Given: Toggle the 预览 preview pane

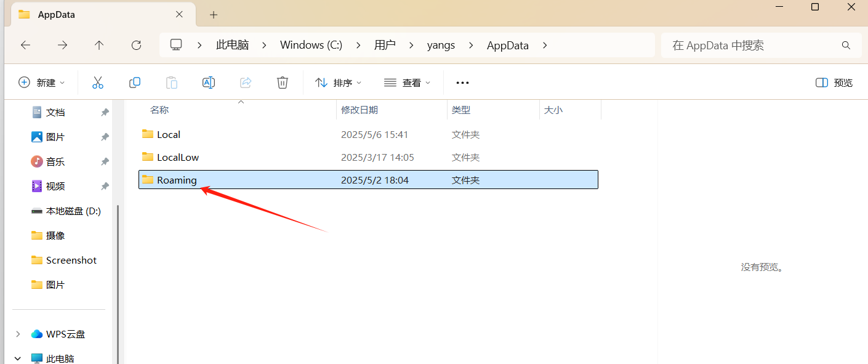Looking at the screenshot, I should pos(833,82).
